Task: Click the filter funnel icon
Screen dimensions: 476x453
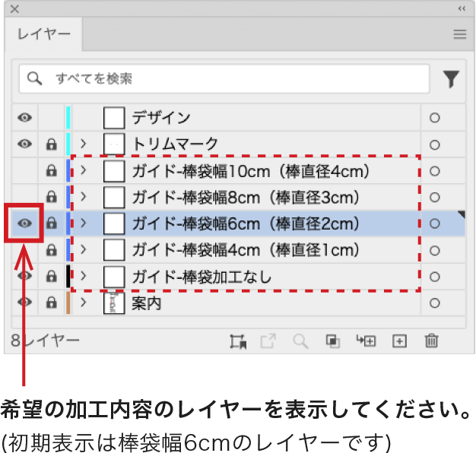Action: point(451,79)
